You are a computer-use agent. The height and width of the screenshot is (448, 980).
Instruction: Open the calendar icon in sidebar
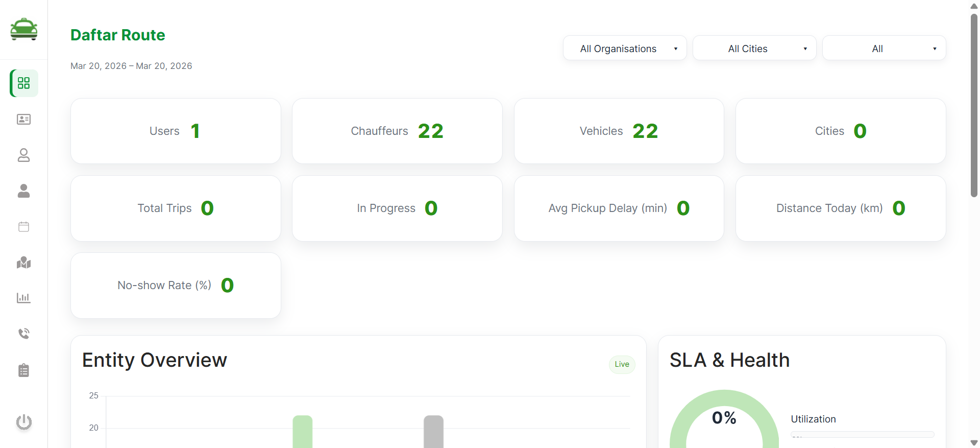(24, 226)
